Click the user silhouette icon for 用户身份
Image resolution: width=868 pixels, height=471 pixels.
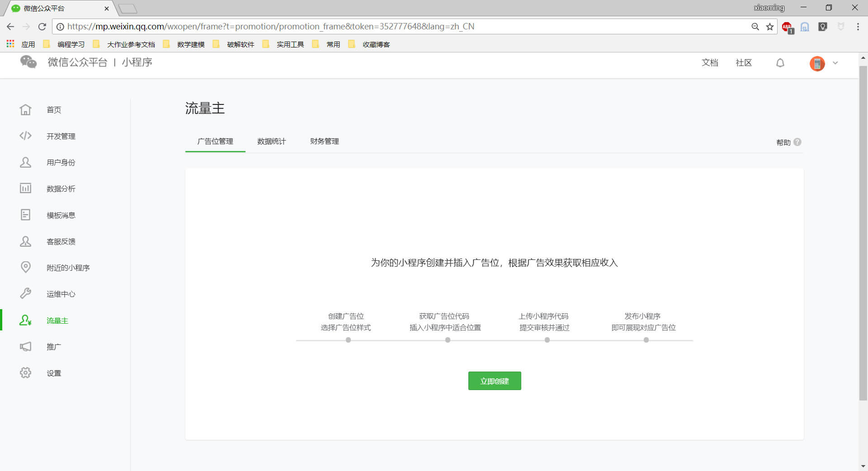[x=26, y=162]
